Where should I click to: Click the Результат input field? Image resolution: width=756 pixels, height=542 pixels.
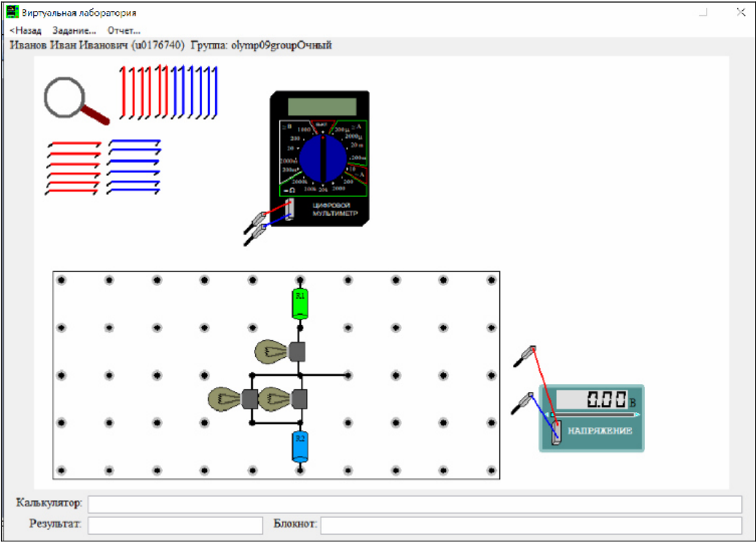[x=175, y=525]
